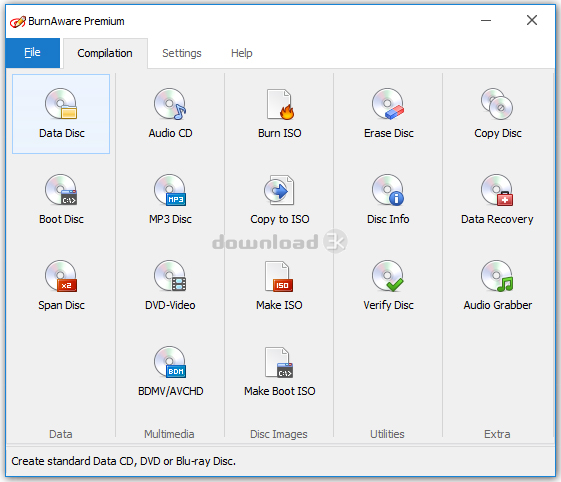The width and height of the screenshot is (561, 482).
Task: Open the Audio Grabber tool
Action: [x=497, y=286]
